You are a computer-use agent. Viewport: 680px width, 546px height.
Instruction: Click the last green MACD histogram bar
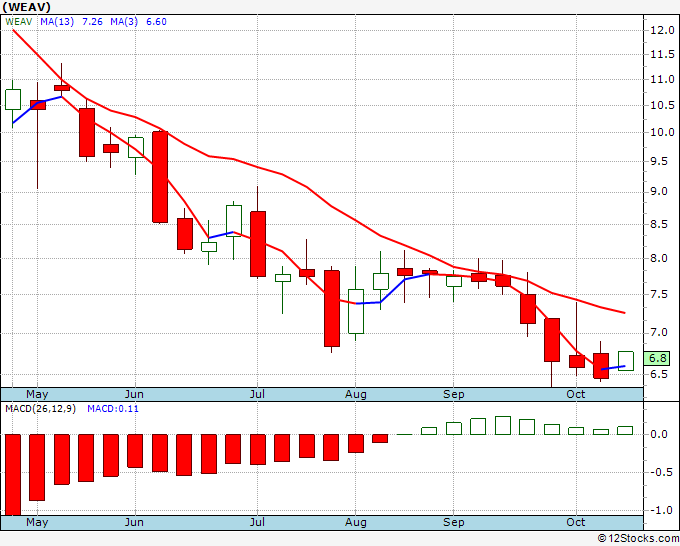[x=625, y=431]
